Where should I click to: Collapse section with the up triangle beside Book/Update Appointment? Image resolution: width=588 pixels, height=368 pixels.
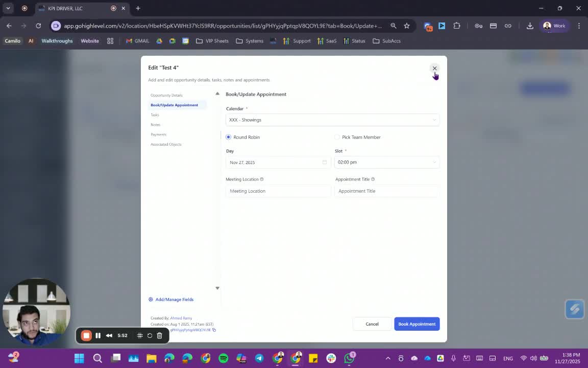pos(217,94)
